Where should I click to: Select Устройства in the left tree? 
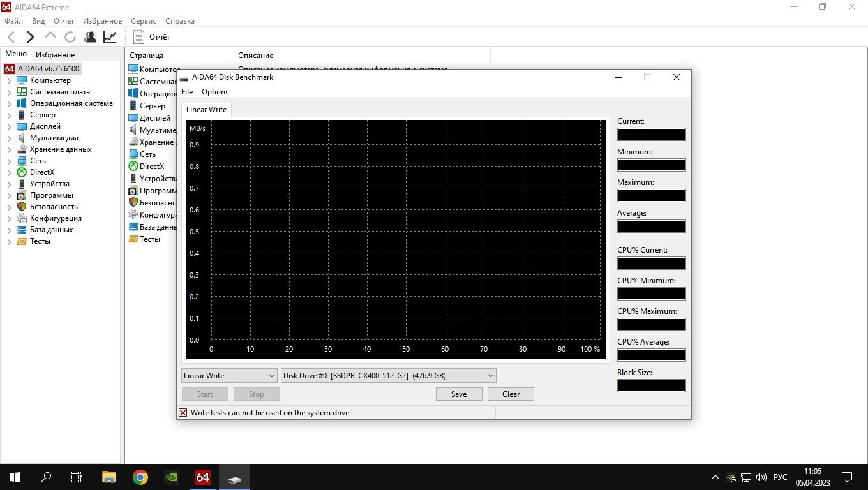50,184
